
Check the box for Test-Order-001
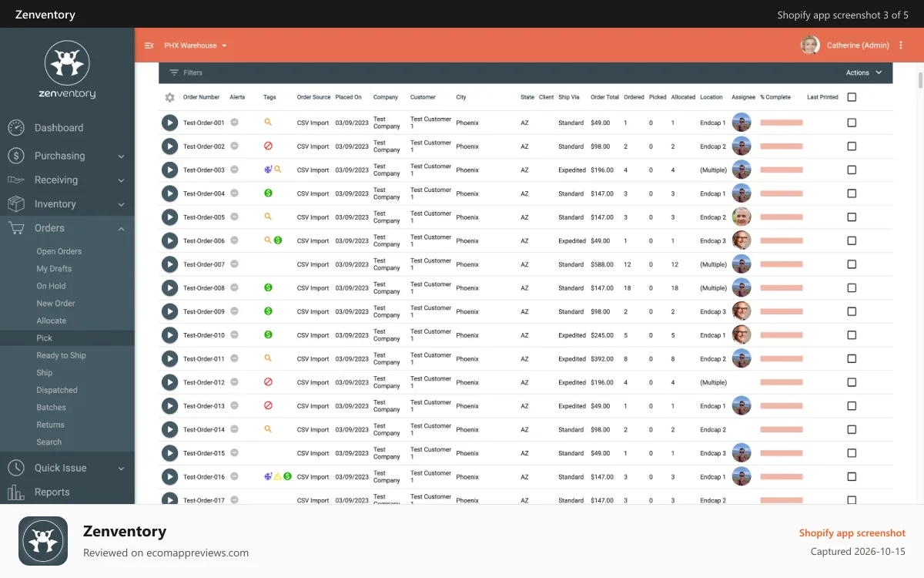[x=852, y=123]
